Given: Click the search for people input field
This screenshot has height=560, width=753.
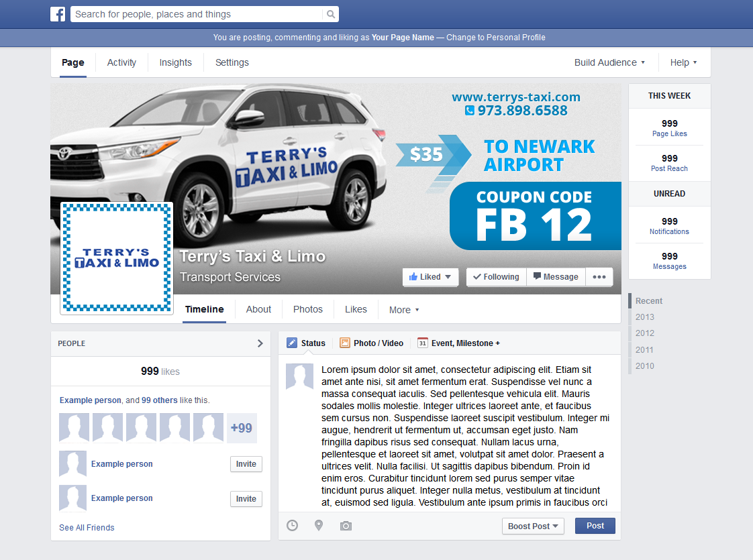Looking at the screenshot, I should coord(195,13).
